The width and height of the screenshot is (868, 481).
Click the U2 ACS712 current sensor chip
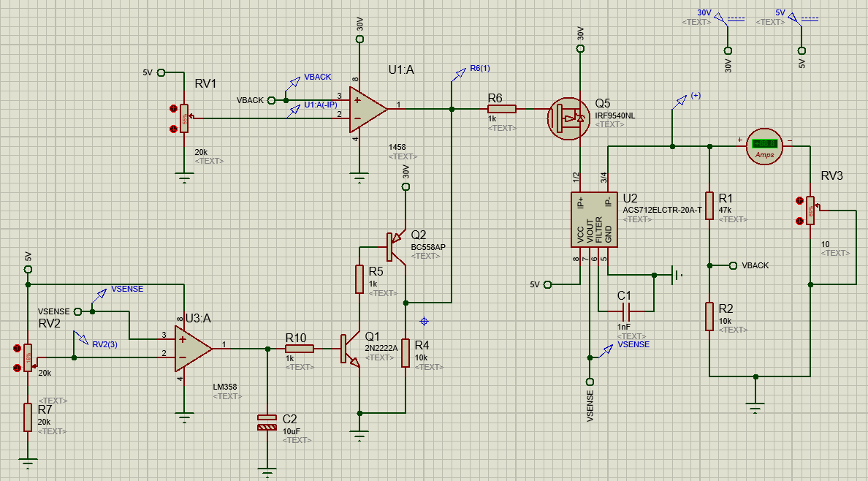click(x=595, y=220)
